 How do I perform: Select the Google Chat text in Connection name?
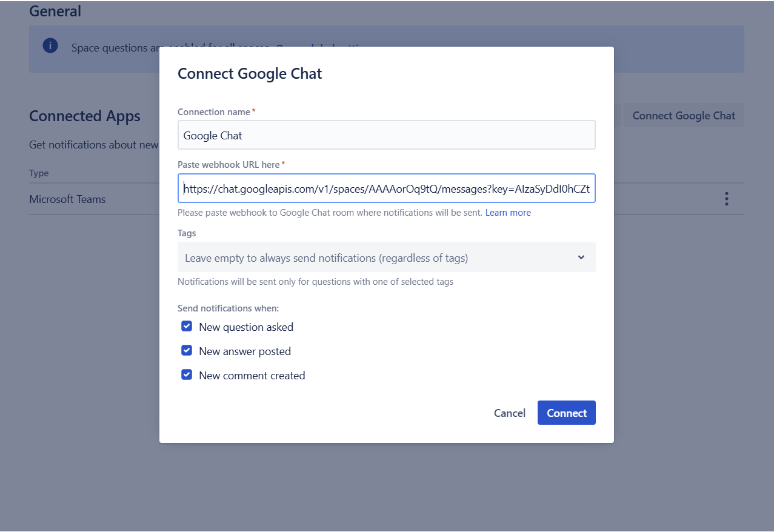[212, 135]
